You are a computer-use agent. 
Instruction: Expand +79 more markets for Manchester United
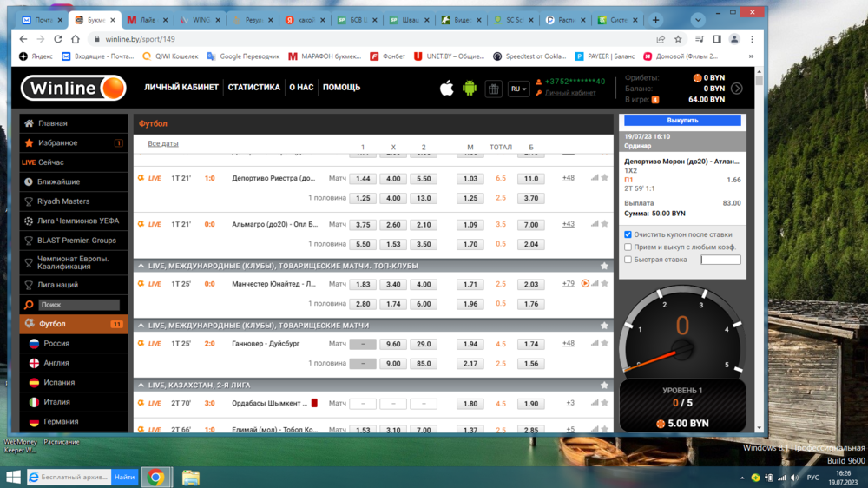click(568, 284)
